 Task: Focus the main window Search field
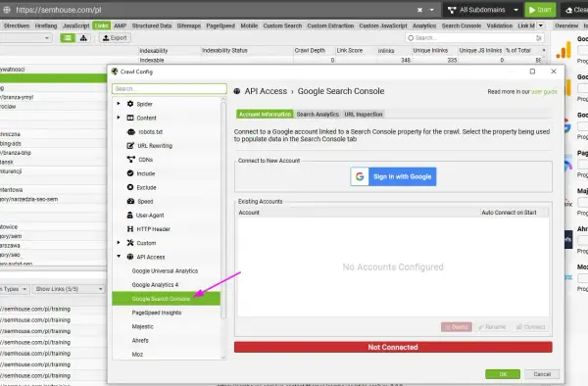tap(474, 38)
